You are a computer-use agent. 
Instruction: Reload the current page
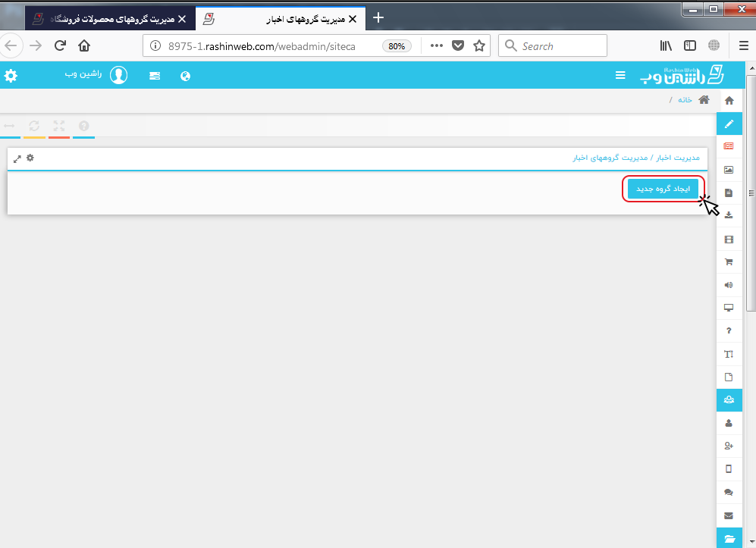click(x=60, y=45)
